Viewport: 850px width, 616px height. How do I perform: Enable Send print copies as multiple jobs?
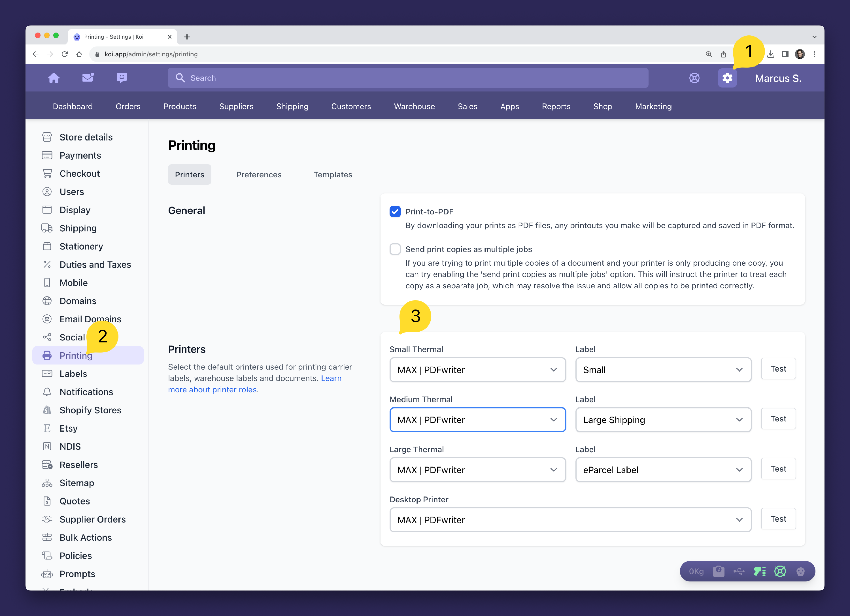[x=395, y=249]
